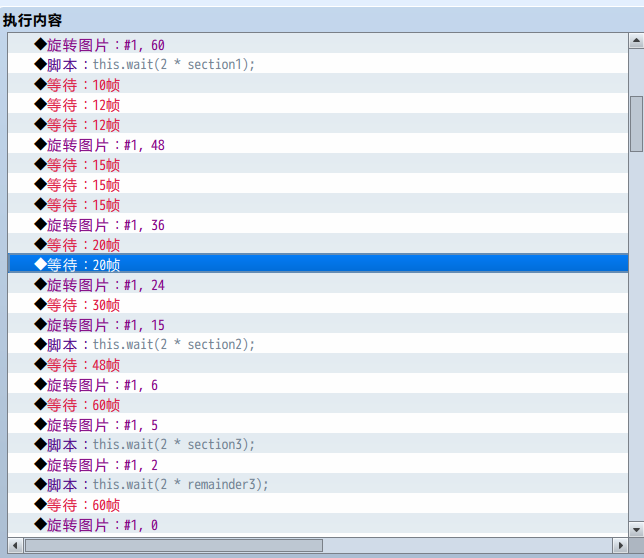Select the 等待：30帧 command row
The height and width of the screenshot is (558, 644).
[318, 304]
